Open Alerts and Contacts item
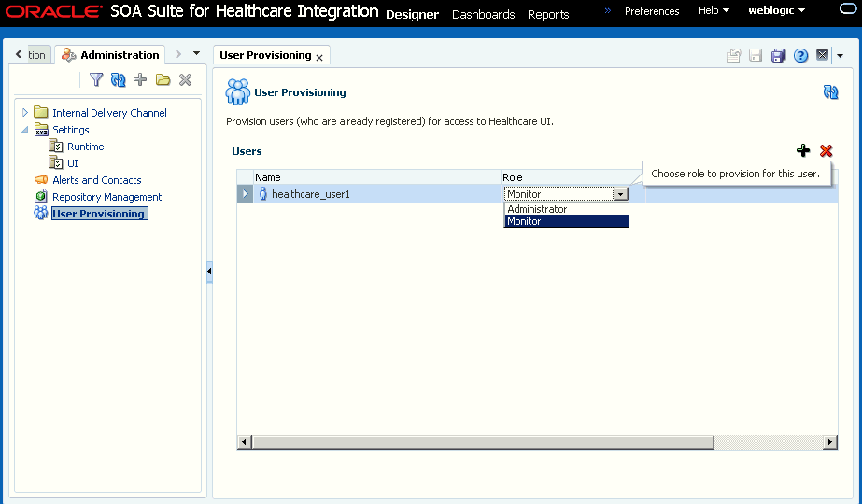Image resolution: width=862 pixels, height=504 pixels. pos(97,180)
